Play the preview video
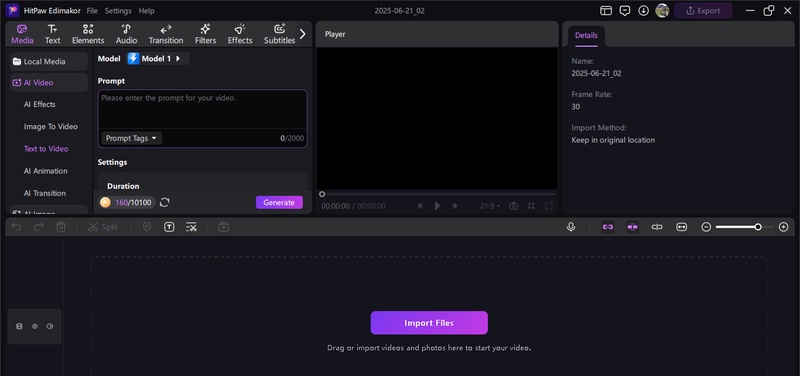The image size is (800, 376). pos(437,206)
